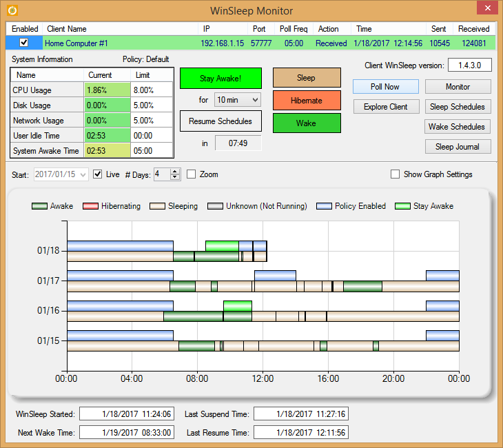The height and width of the screenshot is (448, 503).
Task: Open Sleep Schedules
Action: click(458, 107)
